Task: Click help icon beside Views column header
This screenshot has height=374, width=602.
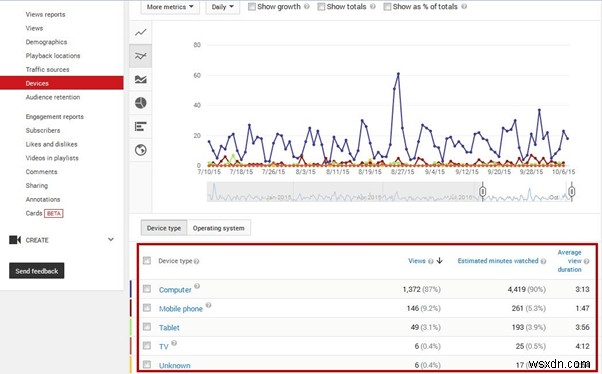Action: pyautogui.click(x=431, y=261)
